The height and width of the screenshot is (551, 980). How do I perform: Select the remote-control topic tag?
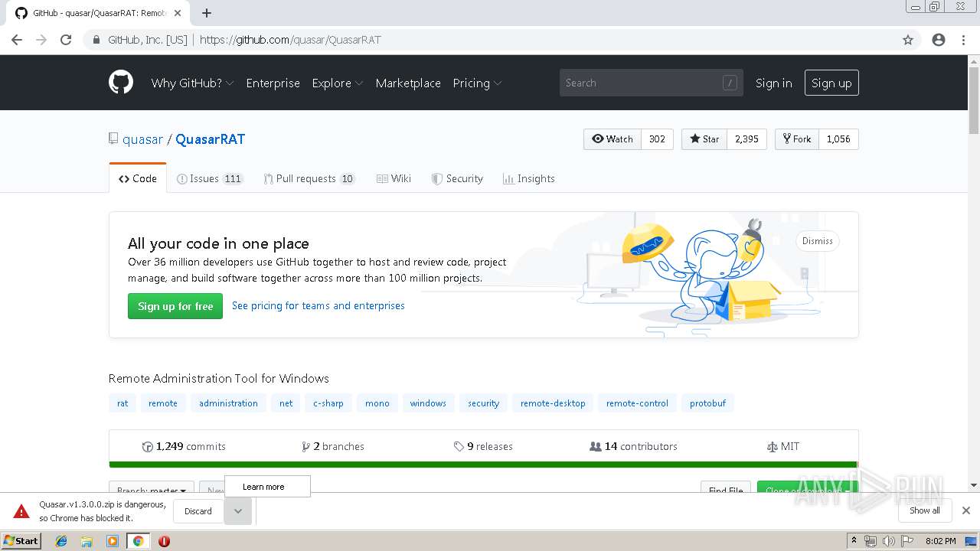pos(637,403)
